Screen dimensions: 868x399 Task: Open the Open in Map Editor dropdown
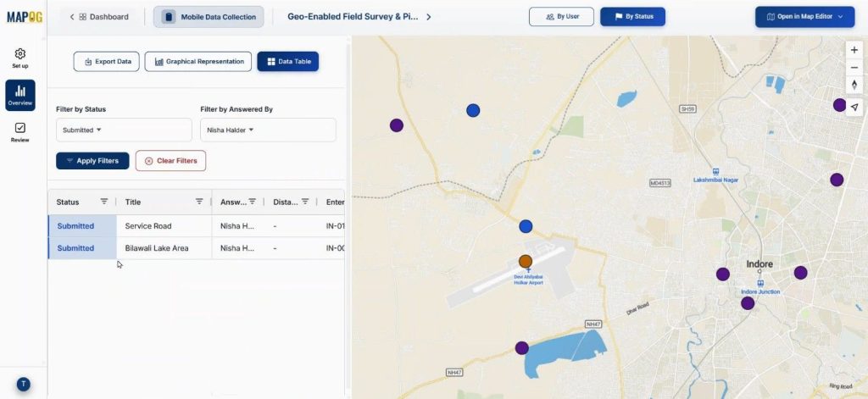tap(804, 17)
